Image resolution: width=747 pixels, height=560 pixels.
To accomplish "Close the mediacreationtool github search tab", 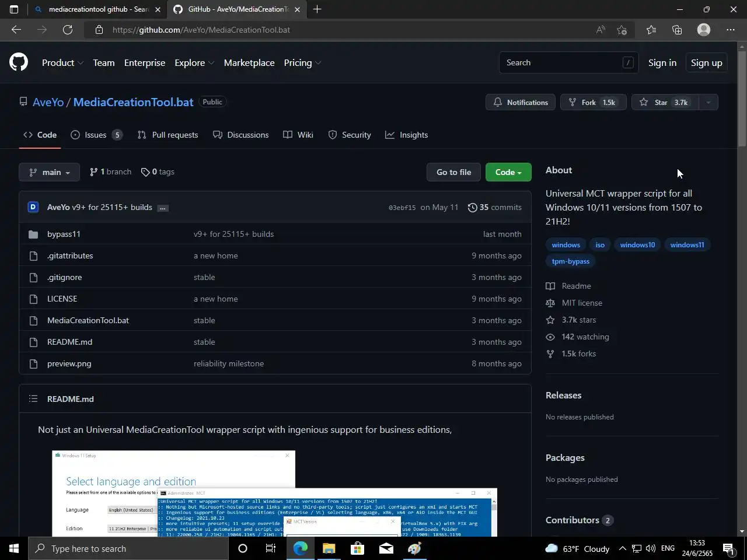I will tap(158, 9).
